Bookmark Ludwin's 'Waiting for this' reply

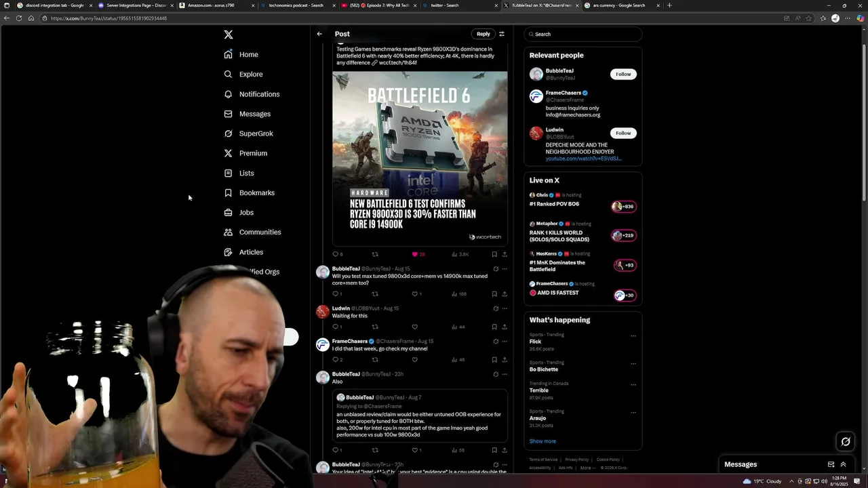494,327
